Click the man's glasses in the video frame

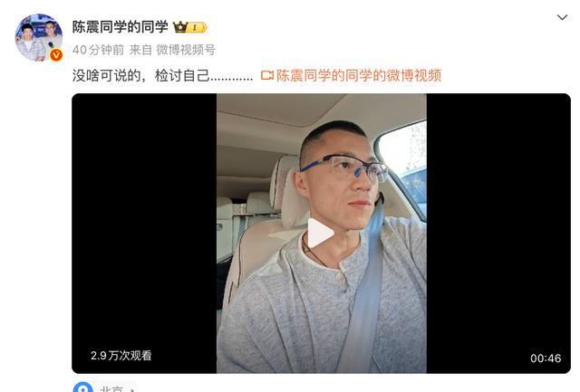click(x=344, y=167)
